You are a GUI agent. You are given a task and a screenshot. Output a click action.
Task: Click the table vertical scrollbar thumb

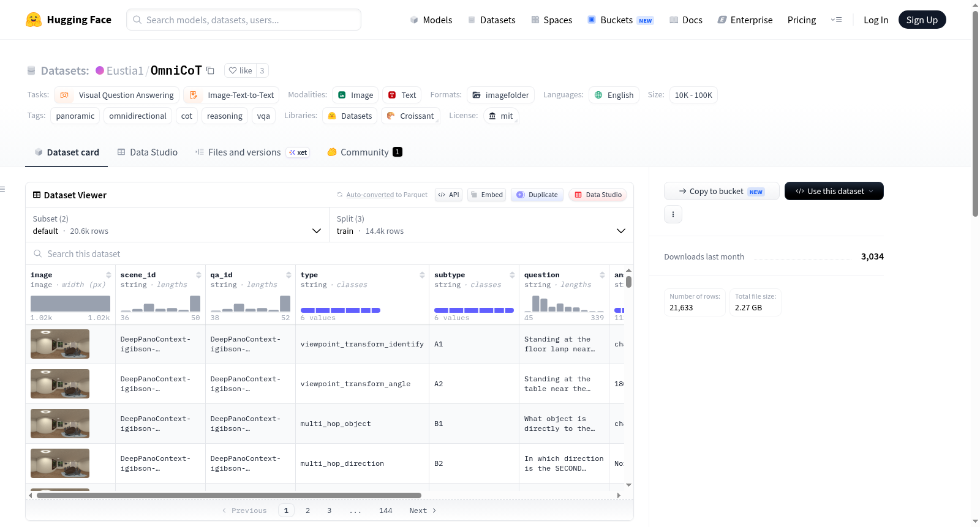[x=628, y=282]
